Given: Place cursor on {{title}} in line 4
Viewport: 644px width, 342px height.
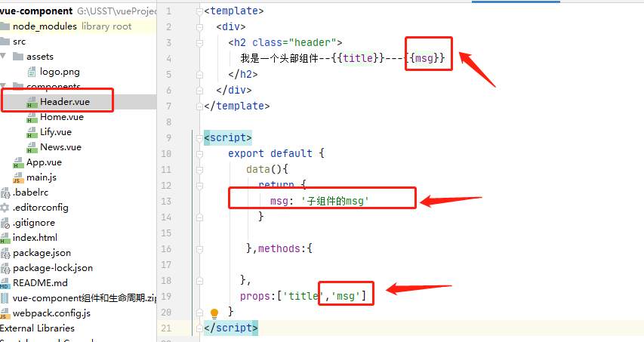Looking at the screenshot, I should (358, 58).
